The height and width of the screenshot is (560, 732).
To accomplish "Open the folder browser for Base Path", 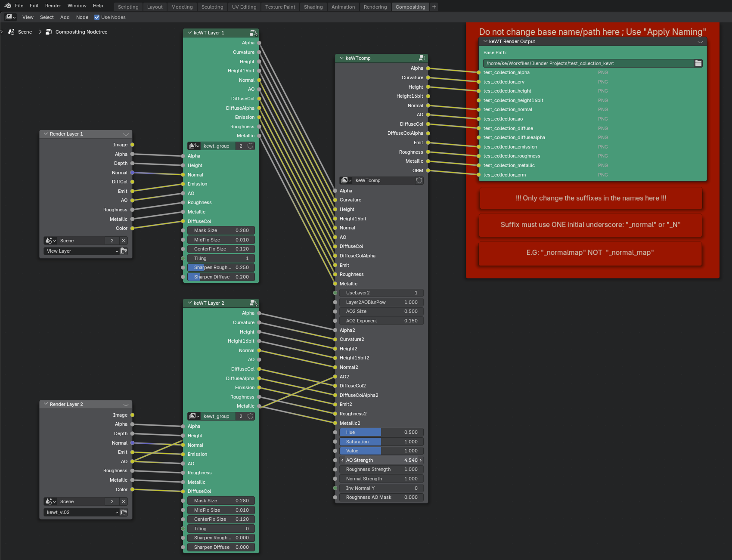I will pos(698,63).
